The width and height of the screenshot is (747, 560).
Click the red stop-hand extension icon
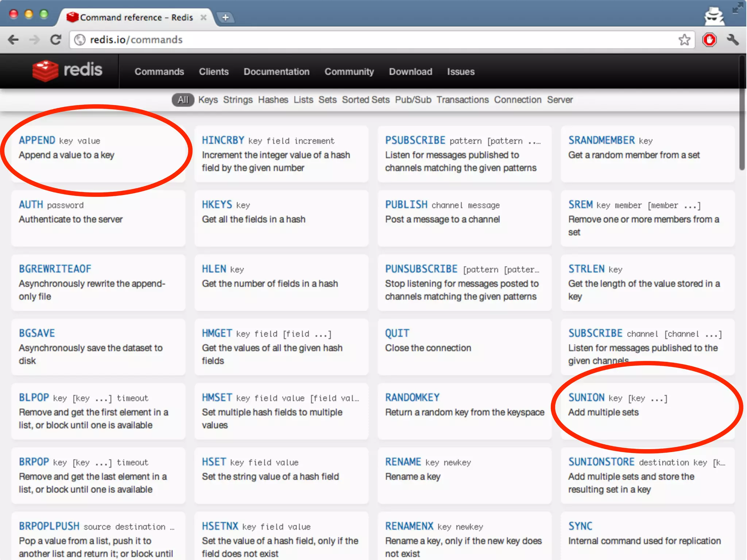pos(709,39)
